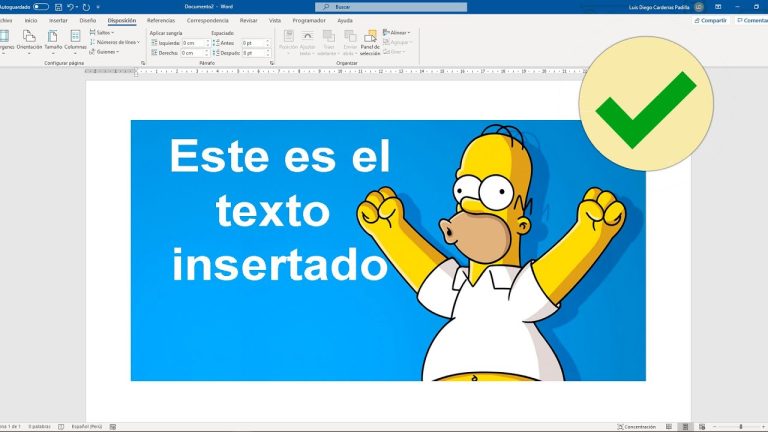Open the Panel de selección
This screenshot has height=432, width=768.
tap(370, 42)
